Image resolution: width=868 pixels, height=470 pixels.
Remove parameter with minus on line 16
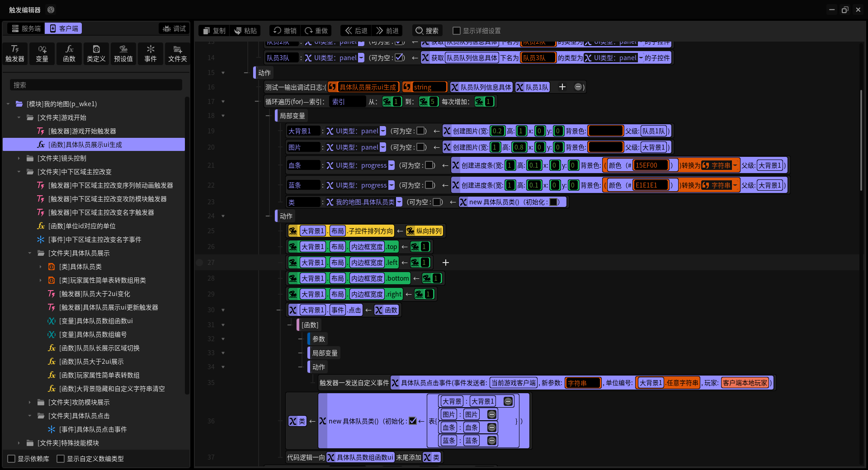tap(578, 87)
